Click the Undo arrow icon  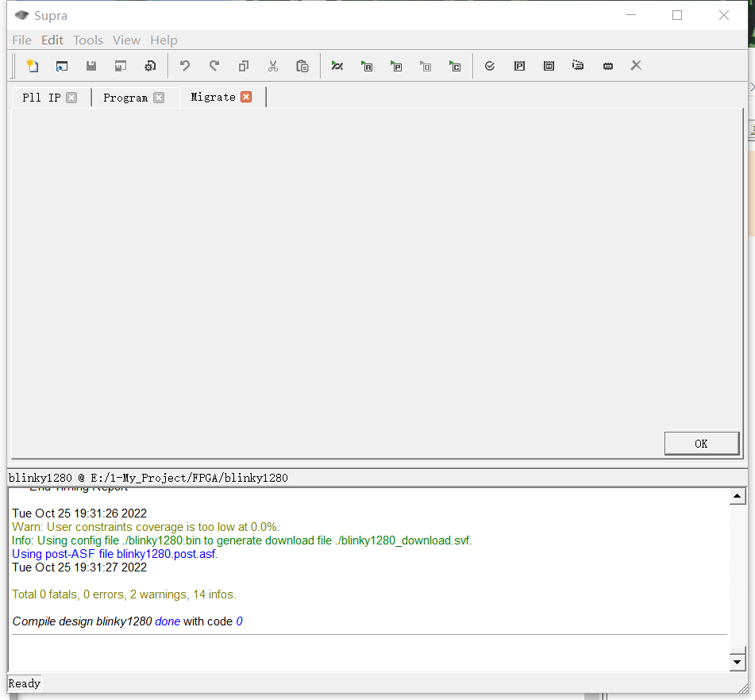click(185, 66)
